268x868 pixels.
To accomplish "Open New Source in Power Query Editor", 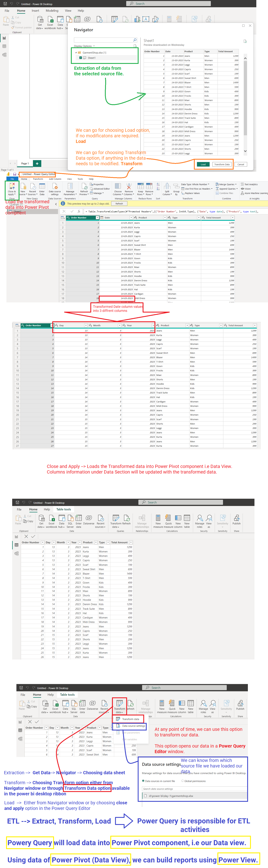I will [x=23, y=189].
